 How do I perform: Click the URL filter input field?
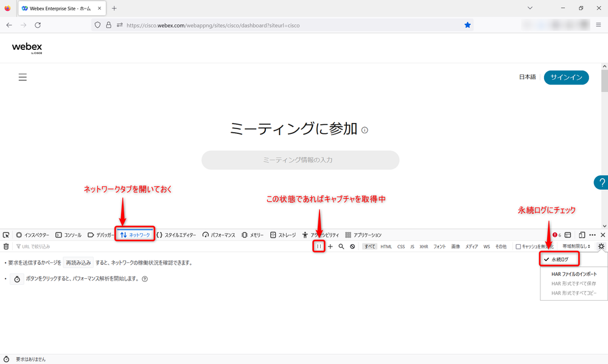pyautogui.click(x=163, y=247)
